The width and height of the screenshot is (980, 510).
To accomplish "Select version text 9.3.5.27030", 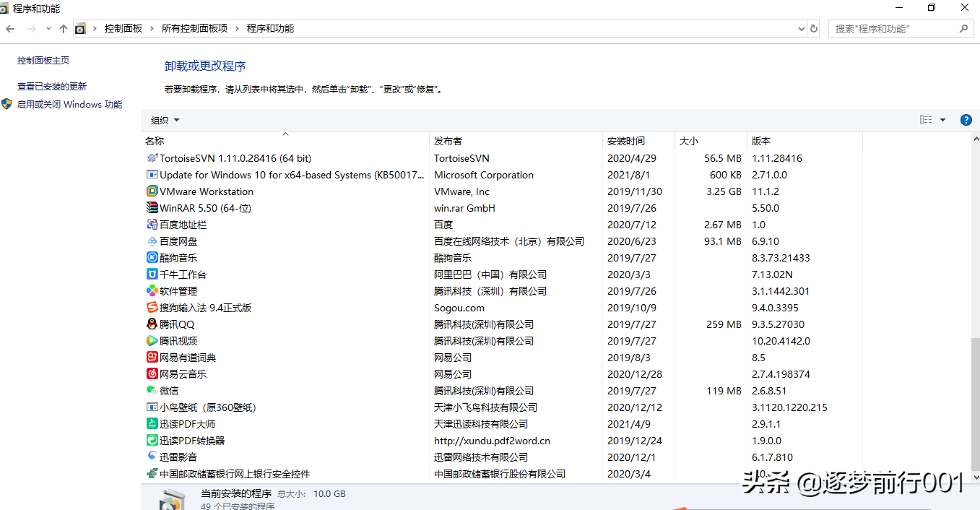I will 778,324.
